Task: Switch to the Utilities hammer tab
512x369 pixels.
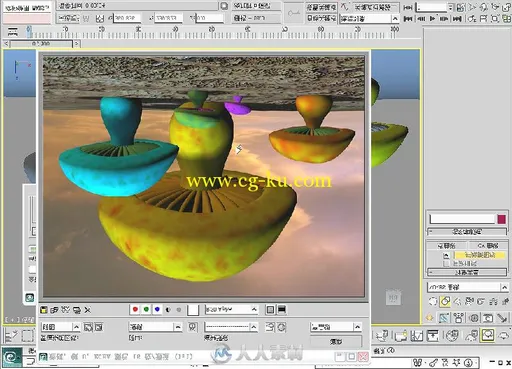Action: 503,318
